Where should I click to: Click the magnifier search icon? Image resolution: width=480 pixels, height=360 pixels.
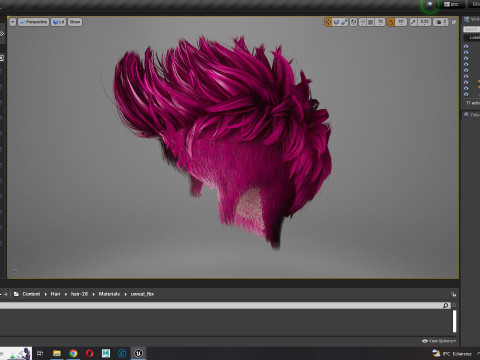tap(446, 305)
